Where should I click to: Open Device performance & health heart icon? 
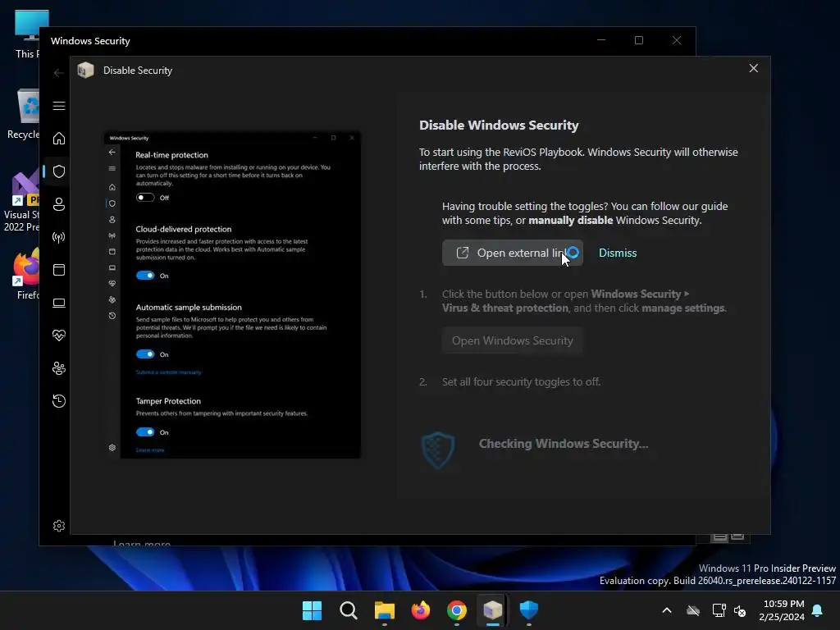tap(59, 336)
